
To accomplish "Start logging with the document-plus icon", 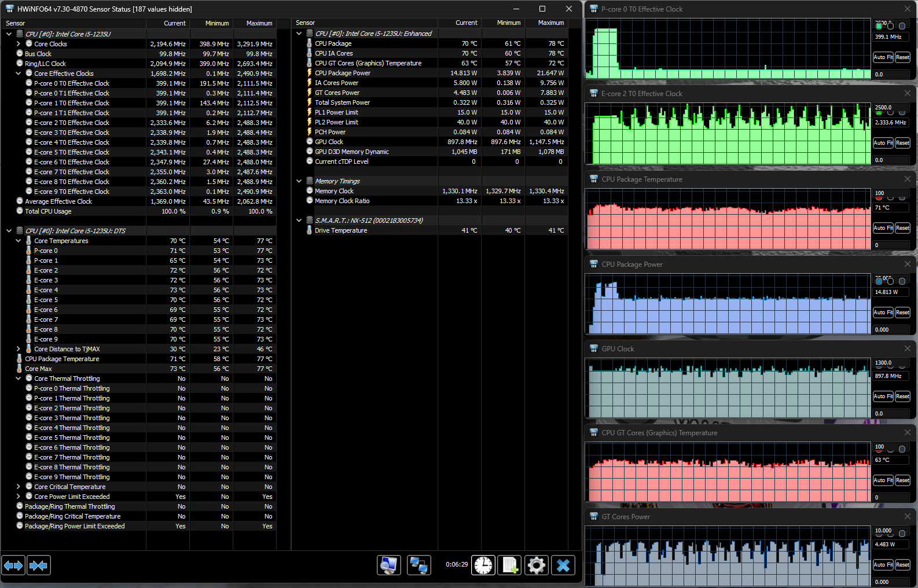I will (510, 565).
